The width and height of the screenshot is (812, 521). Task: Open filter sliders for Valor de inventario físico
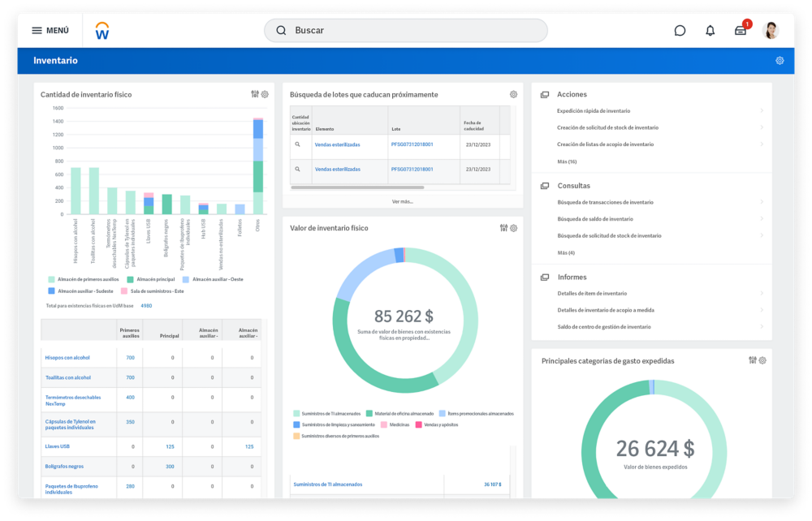pos(503,228)
